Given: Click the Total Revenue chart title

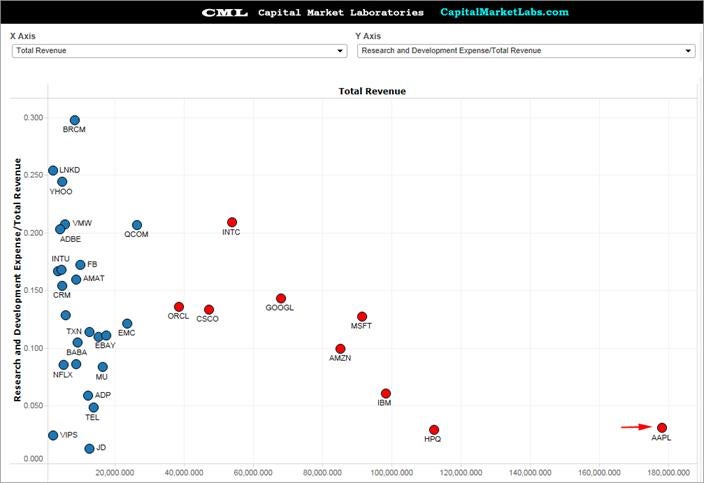Looking at the screenshot, I should tap(372, 91).
